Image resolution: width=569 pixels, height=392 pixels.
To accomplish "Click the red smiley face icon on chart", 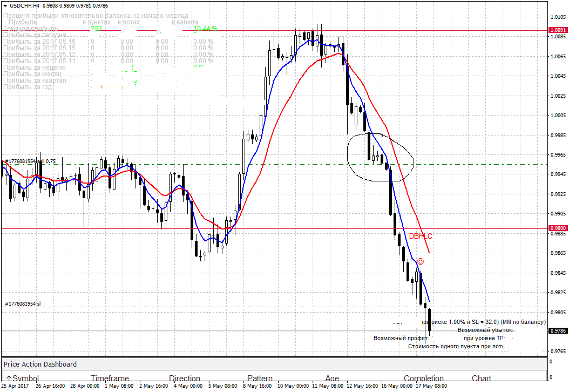I will pyautogui.click(x=420, y=261).
